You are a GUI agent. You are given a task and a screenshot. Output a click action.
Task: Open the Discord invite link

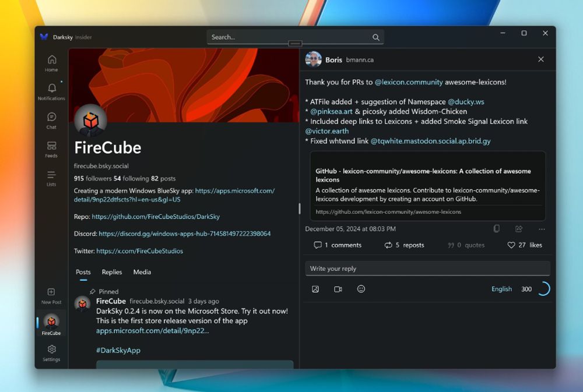click(185, 234)
